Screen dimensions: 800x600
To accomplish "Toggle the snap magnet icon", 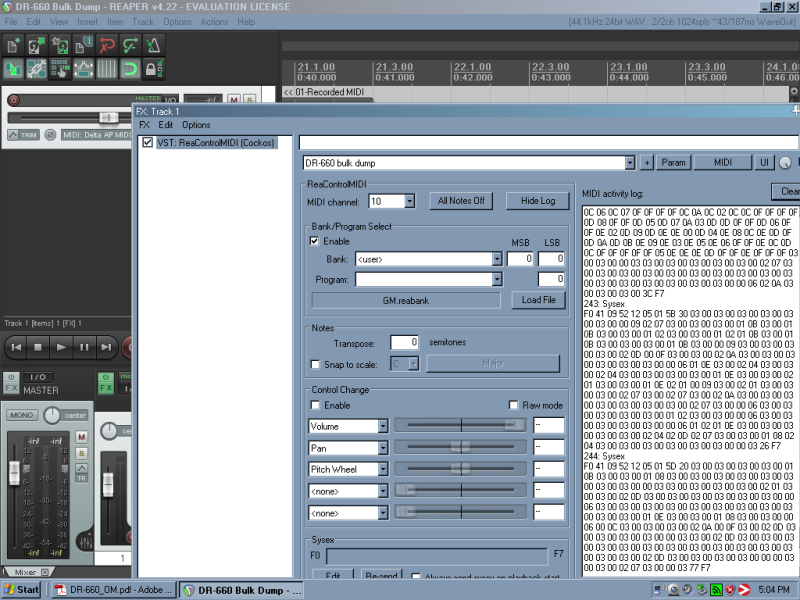I will click(131, 68).
